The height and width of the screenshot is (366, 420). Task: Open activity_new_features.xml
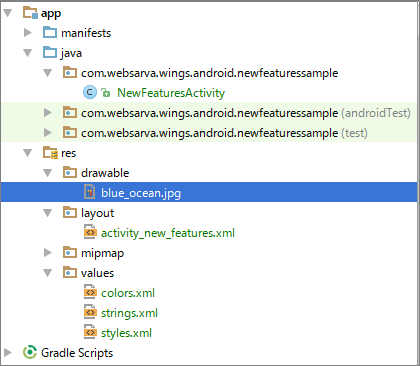click(x=168, y=233)
